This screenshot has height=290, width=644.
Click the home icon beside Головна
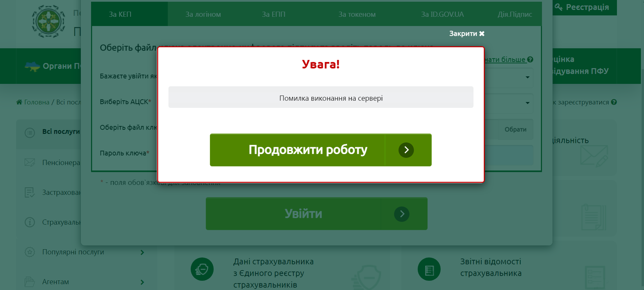pos(19,102)
